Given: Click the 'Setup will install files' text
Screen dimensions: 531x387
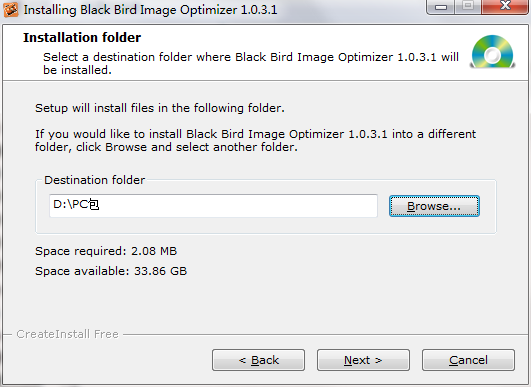Looking at the screenshot, I should [x=160, y=108].
